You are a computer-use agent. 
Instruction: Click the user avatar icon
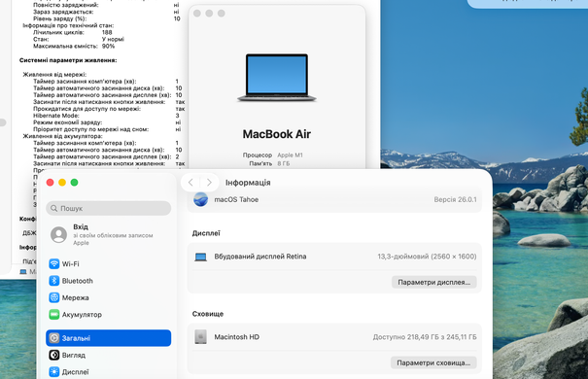coord(59,234)
